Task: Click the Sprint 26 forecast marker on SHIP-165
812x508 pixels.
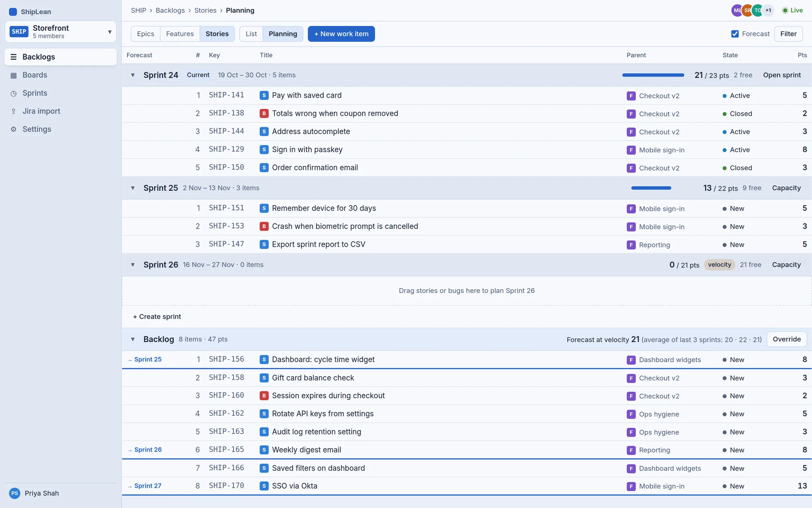Action: click(145, 450)
